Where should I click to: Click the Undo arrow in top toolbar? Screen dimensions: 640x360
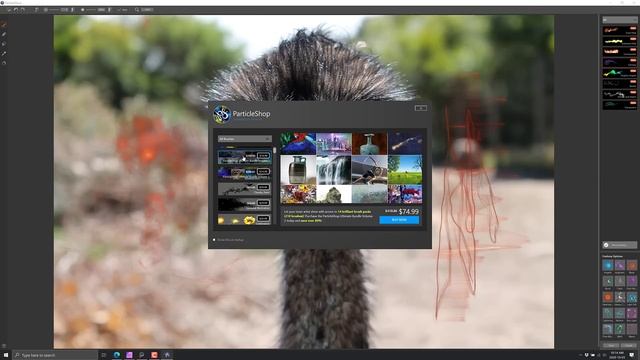point(16,9)
